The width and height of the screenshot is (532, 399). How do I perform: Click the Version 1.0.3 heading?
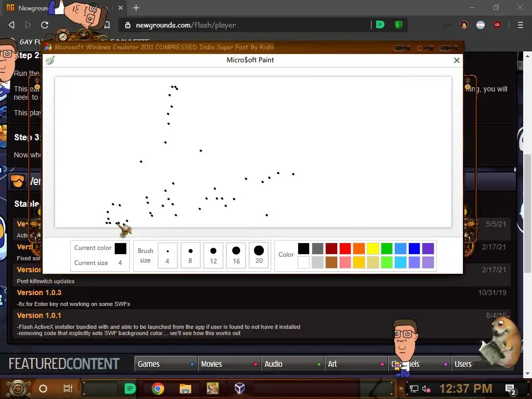pos(39,292)
